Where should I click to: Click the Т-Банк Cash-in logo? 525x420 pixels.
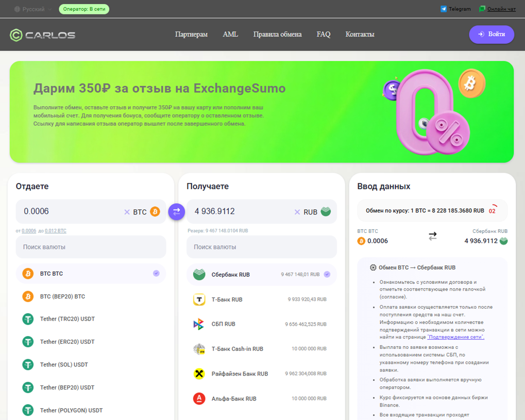coord(199,349)
